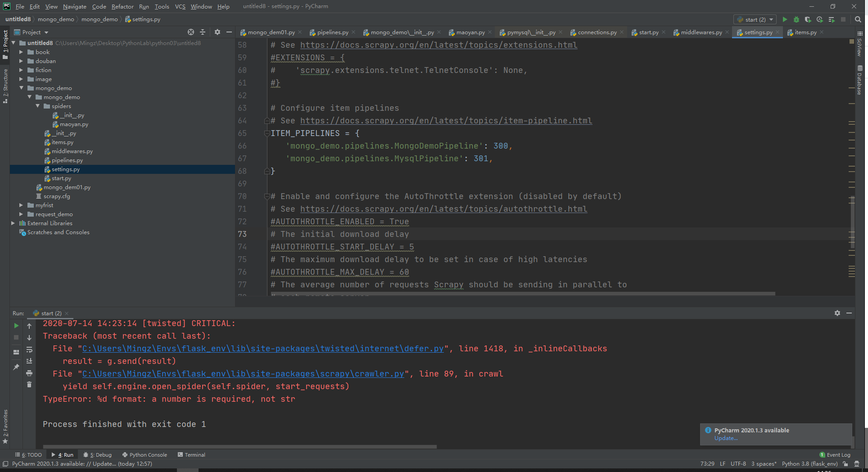Click the grey Stop button in top toolbar
Viewport: 868px width, 472px height.
(843, 19)
